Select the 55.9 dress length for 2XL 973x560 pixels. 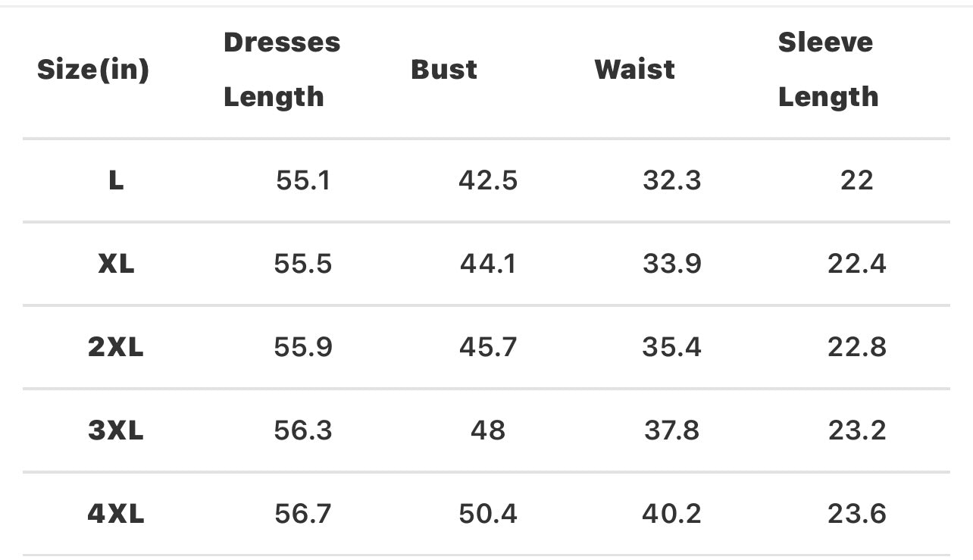pos(302,347)
